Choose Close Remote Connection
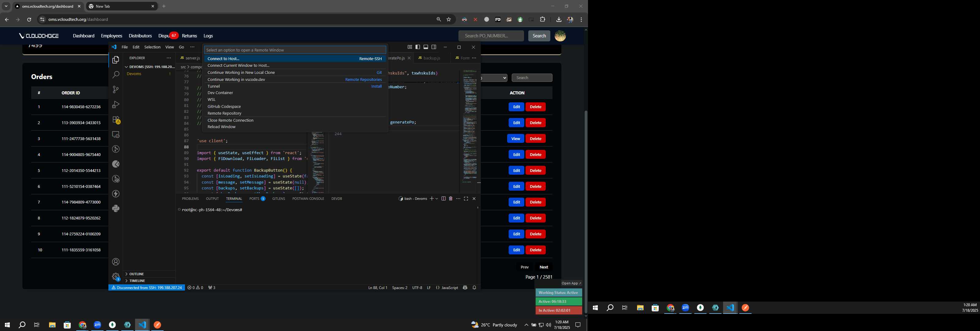The height and width of the screenshot is (331, 980). click(x=295, y=120)
